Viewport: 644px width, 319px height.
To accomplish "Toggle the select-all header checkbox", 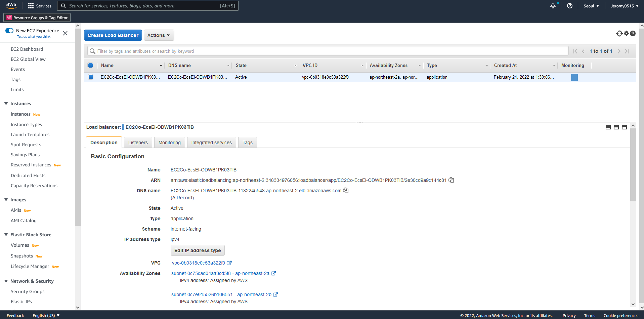I will (x=90, y=66).
